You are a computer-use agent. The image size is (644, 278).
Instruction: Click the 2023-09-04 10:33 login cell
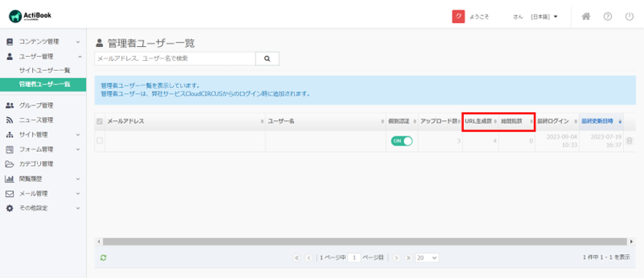tap(557, 141)
